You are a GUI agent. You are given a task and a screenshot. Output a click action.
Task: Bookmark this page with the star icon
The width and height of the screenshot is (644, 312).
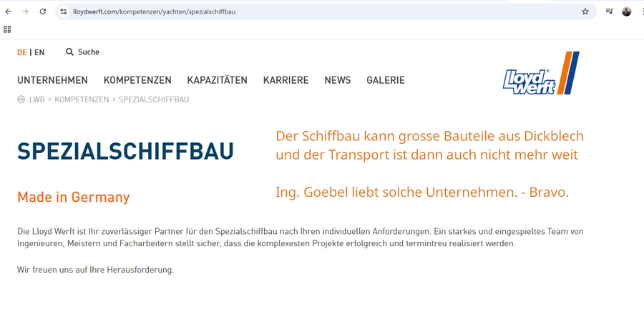[x=585, y=11]
